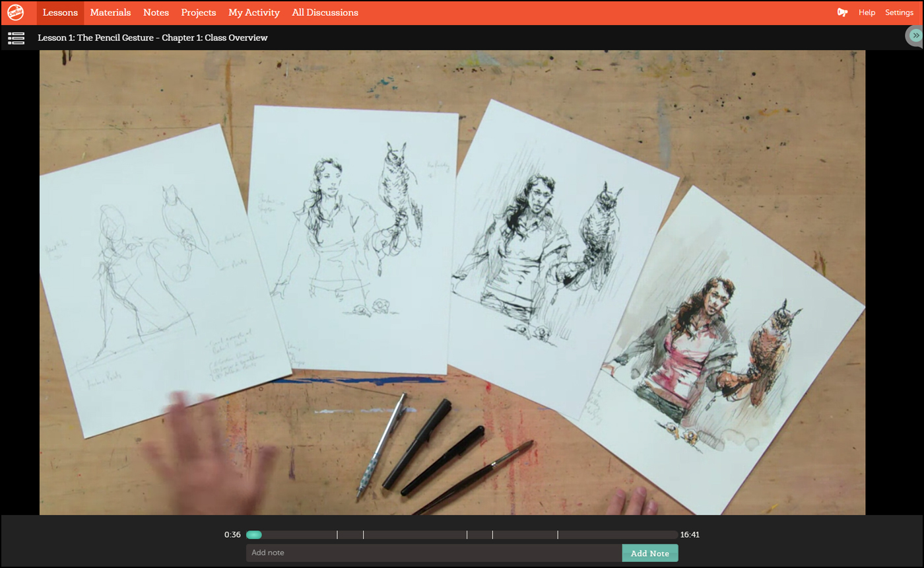Open Settings in the top right
The image size is (924, 568).
point(899,13)
